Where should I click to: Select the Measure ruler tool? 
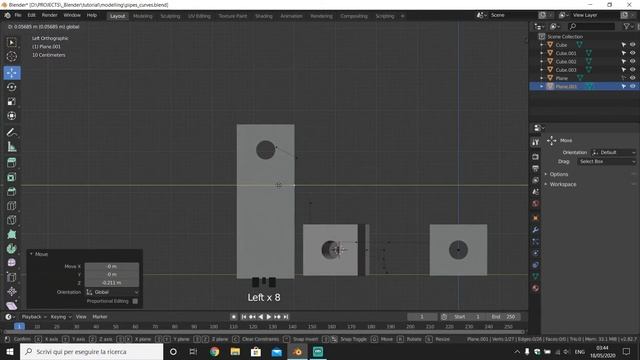(12, 147)
